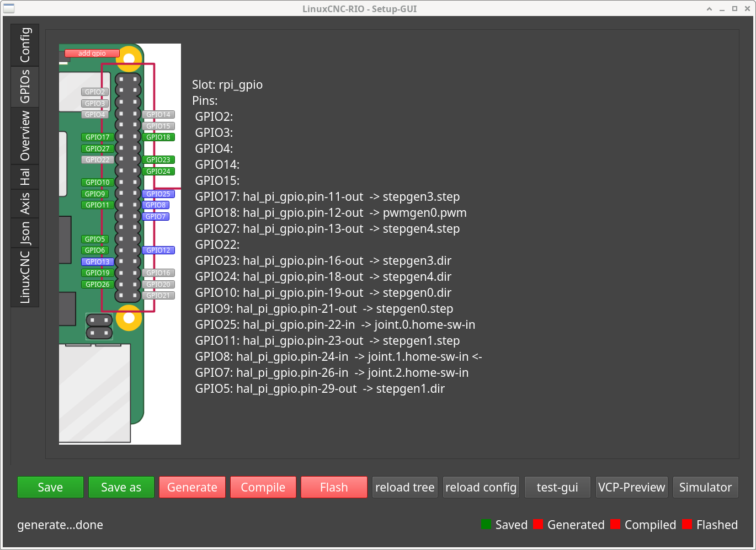Screen dimensions: 756x550
Task: Click the green GPIO11 pin label
Action: coord(98,205)
